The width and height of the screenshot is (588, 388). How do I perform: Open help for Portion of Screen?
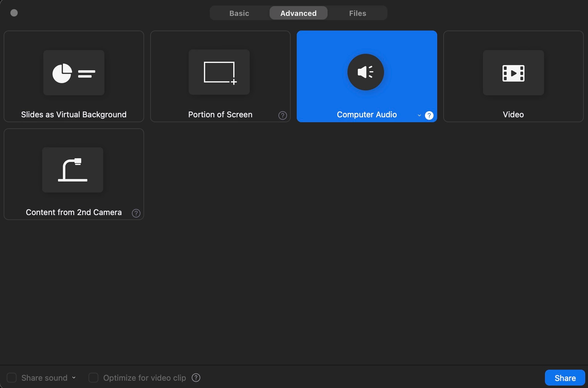[x=283, y=115]
